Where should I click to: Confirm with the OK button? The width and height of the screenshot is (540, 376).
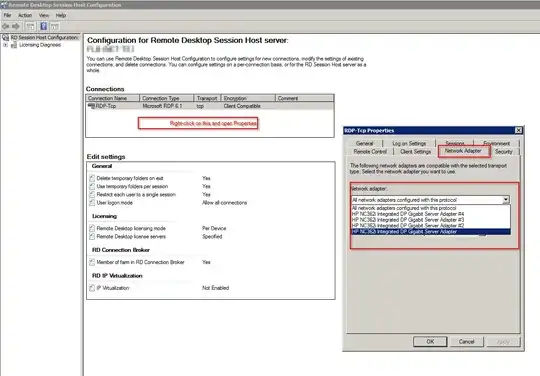coord(430,342)
